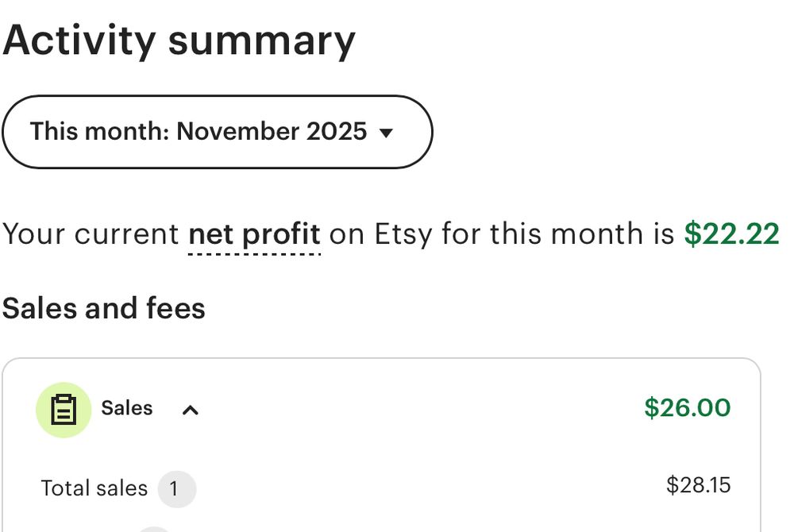
Task: Click the $28.15 total sales amount
Action: (x=698, y=485)
